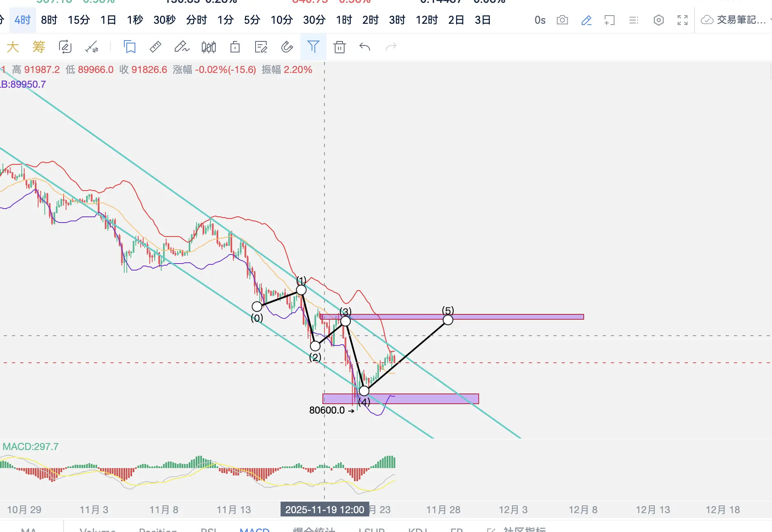Choose the 5分 timeframe
Image resolution: width=772 pixels, height=532 pixels.
click(252, 20)
